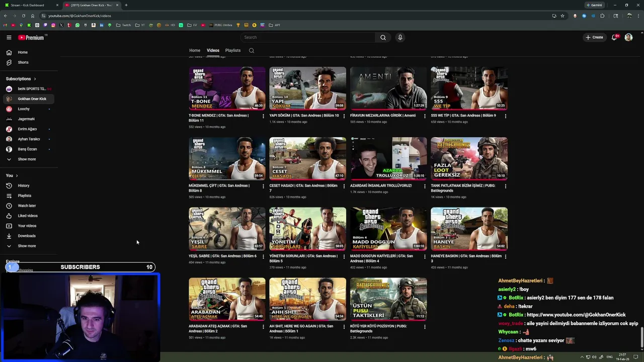This screenshot has width=644, height=362.
Task: Show more items under Downloads
Action: pos(27,246)
